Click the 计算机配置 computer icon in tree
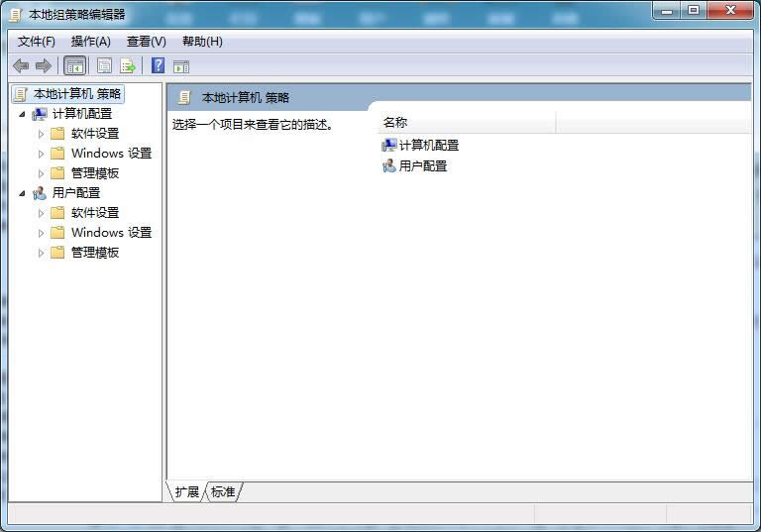 pyautogui.click(x=40, y=114)
